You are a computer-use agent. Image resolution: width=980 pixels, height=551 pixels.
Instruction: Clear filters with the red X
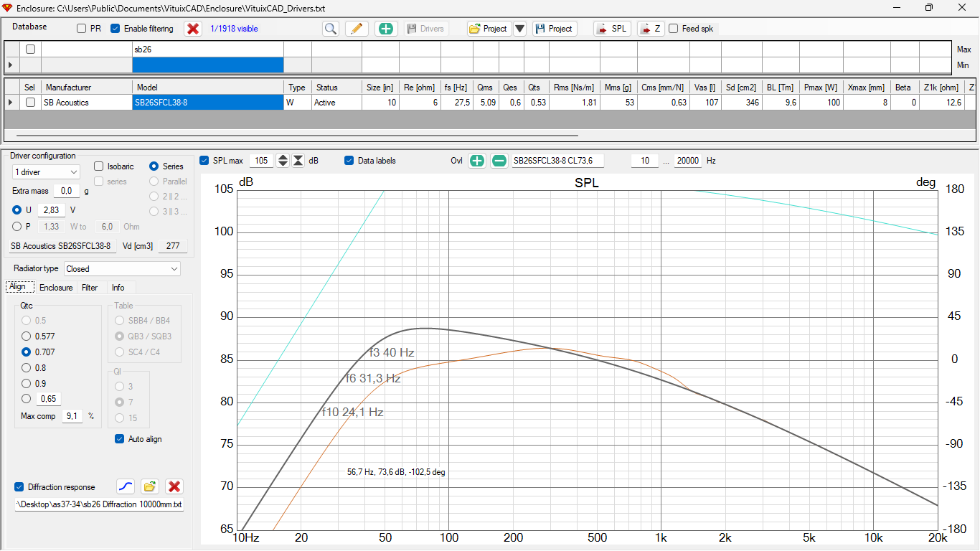click(193, 29)
